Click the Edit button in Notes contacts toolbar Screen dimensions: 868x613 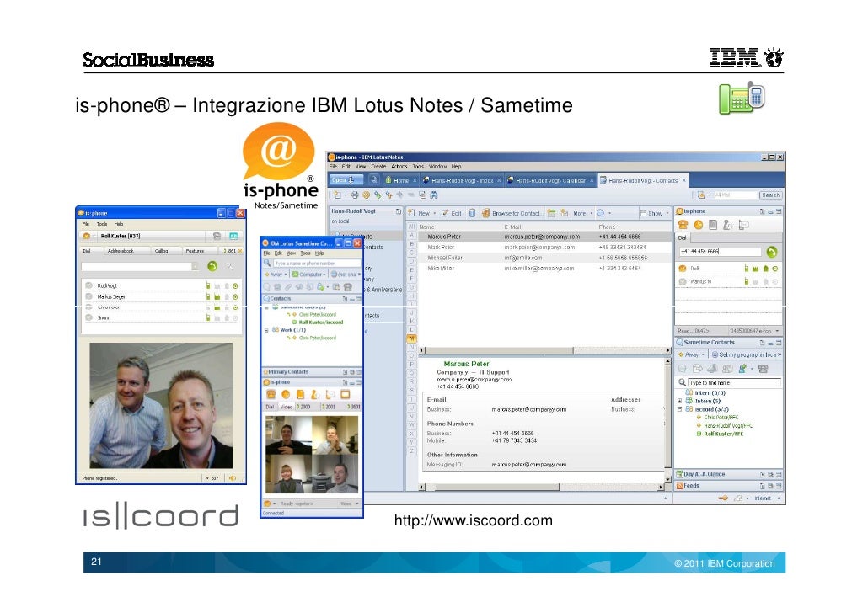click(451, 213)
